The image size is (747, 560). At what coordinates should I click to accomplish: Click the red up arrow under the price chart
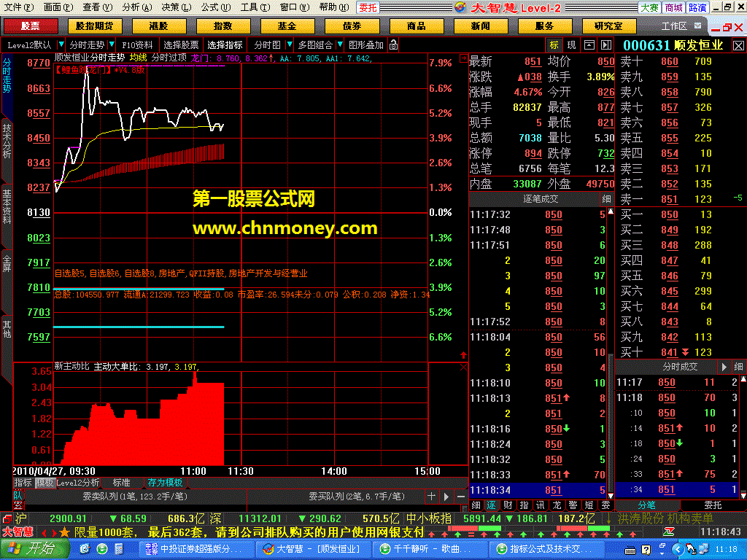pos(463,355)
